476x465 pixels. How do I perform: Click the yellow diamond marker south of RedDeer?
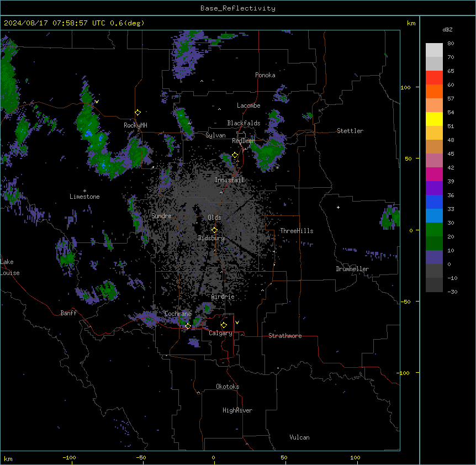(x=235, y=155)
